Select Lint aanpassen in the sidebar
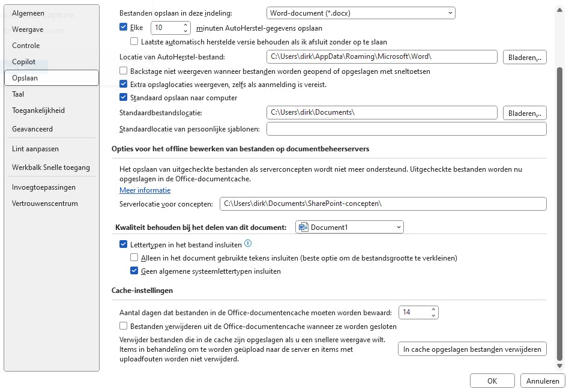Screen dimensions: 569x392 click(35, 149)
